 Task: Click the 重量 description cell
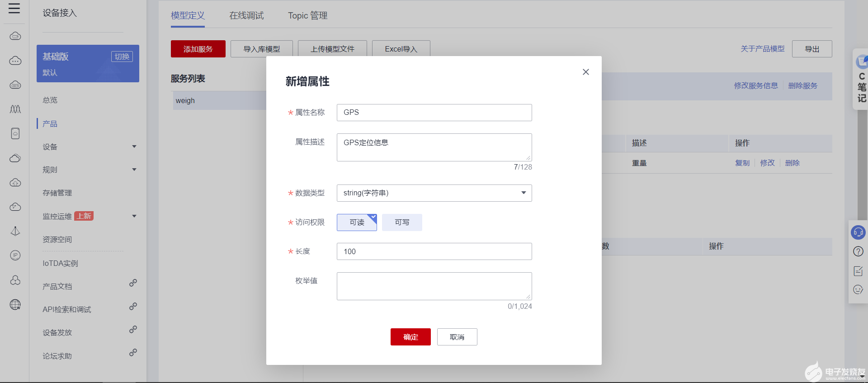point(639,163)
